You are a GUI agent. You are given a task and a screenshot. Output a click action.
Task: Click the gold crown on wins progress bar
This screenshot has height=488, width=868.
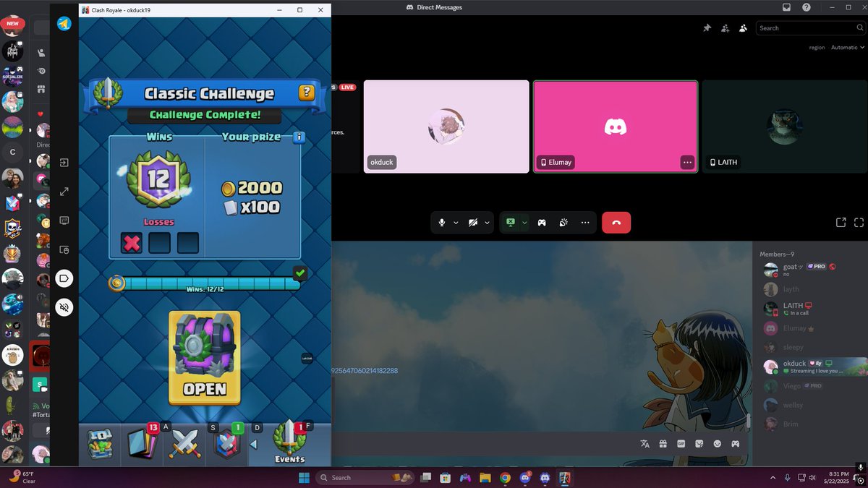point(116,283)
